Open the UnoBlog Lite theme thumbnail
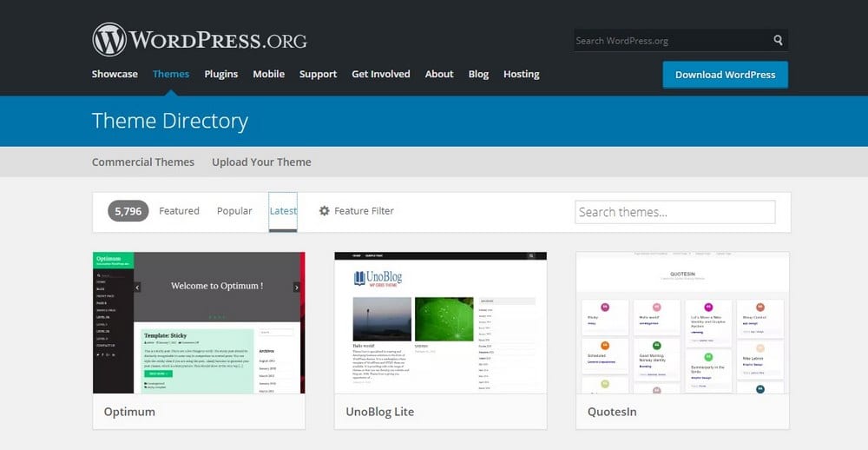The height and width of the screenshot is (450, 868). [441, 322]
